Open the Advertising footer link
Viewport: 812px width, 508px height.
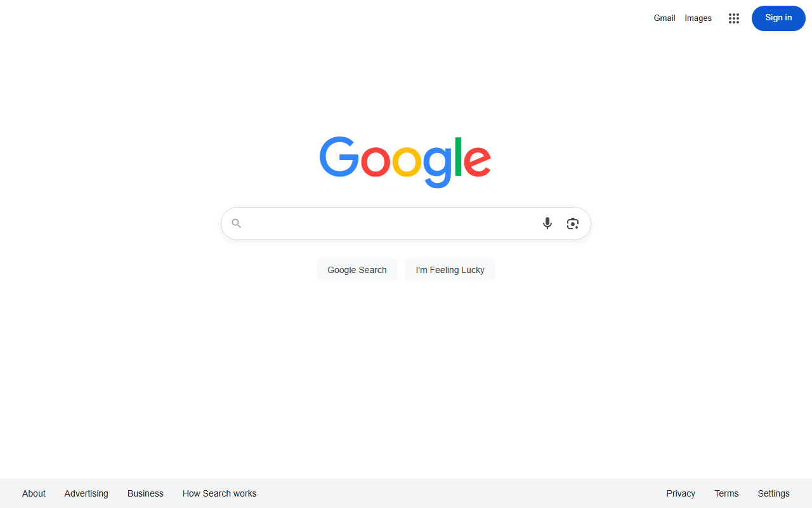(86, 493)
